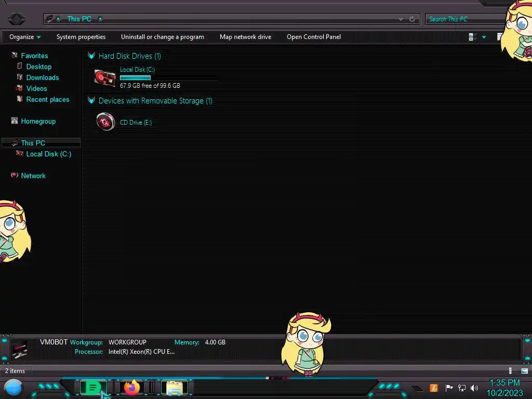Click the back navigation button at top left
This screenshot has height=399, width=532.
coord(16,19)
